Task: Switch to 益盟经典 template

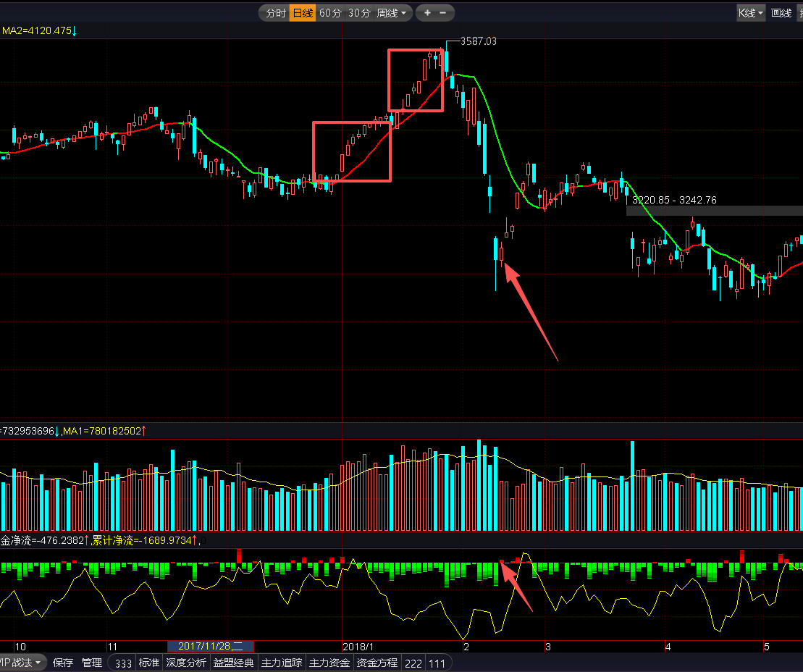Action: (x=234, y=663)
